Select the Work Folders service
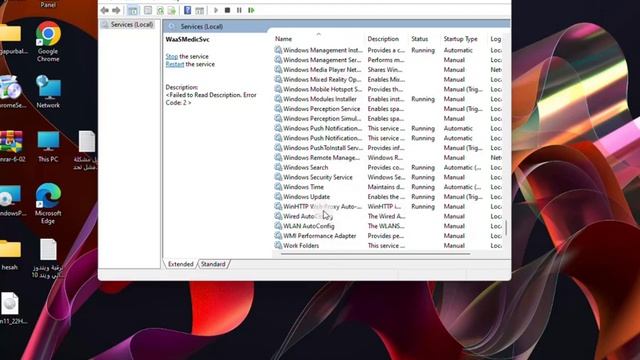Viewport: 640px width, 360px height. [x=387, y=246]
